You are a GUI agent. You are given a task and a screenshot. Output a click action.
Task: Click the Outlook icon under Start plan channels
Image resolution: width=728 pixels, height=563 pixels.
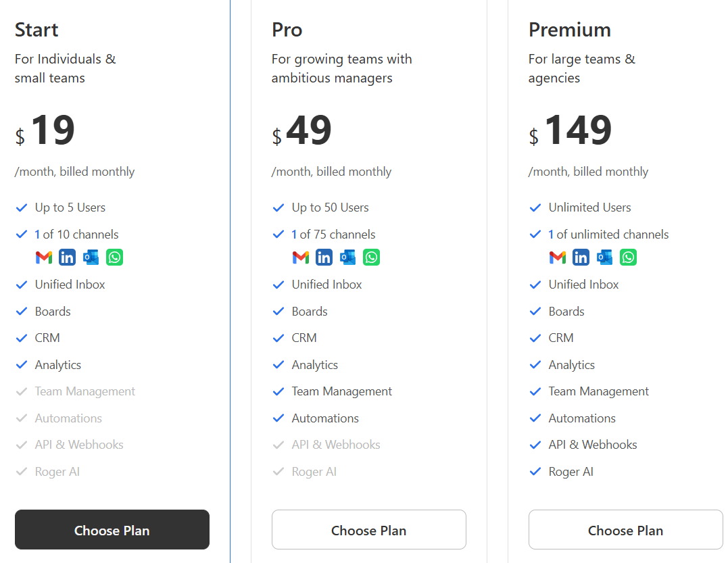tap(91, 258)
